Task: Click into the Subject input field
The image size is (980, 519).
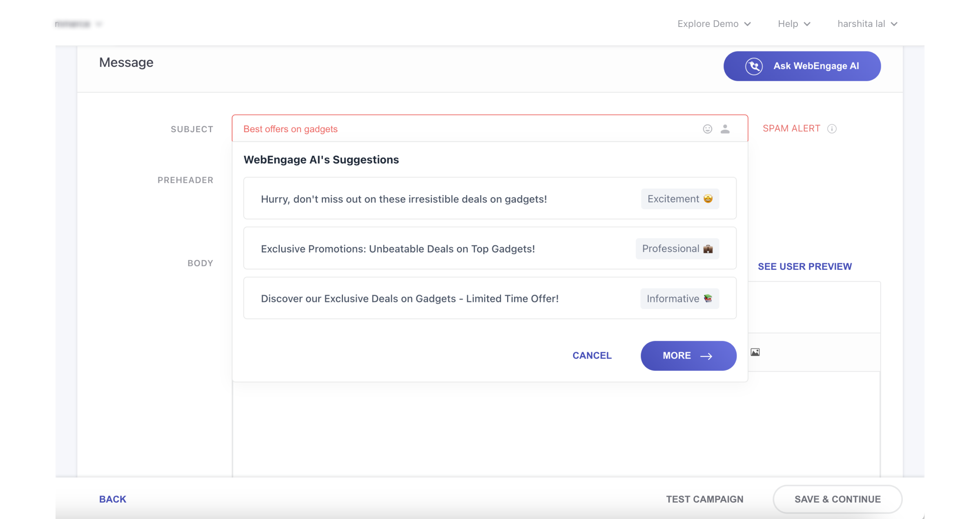Action: [449, 129]
